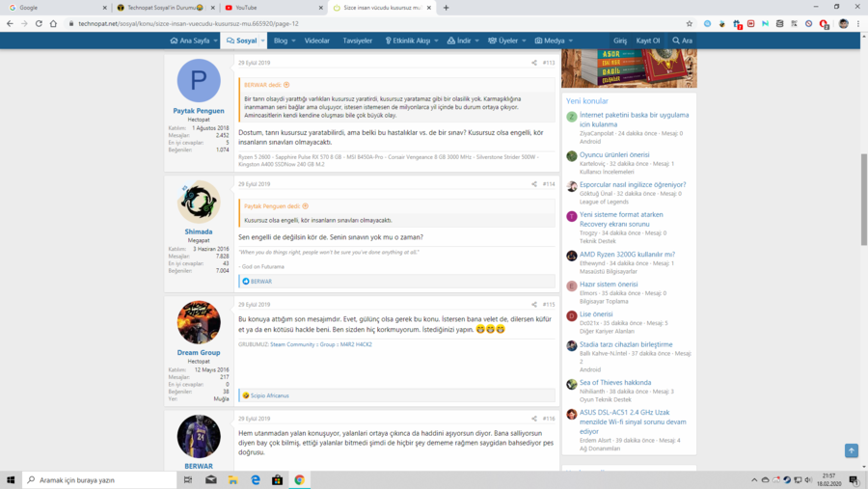868x489 pixels.
Task: Click the page vertical scrollbar thumb
Action: (864, 200)
